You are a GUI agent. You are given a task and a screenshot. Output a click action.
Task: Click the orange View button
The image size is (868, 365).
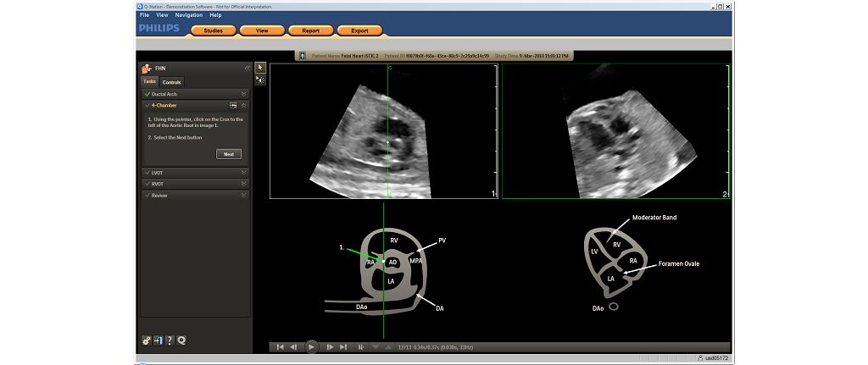[262, 31]
